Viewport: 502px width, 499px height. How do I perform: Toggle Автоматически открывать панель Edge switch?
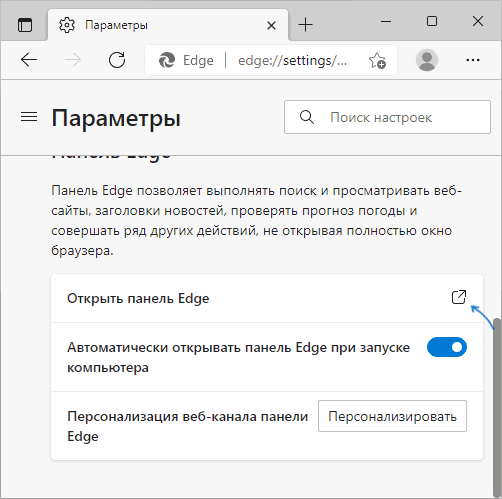tap(447, 347)
